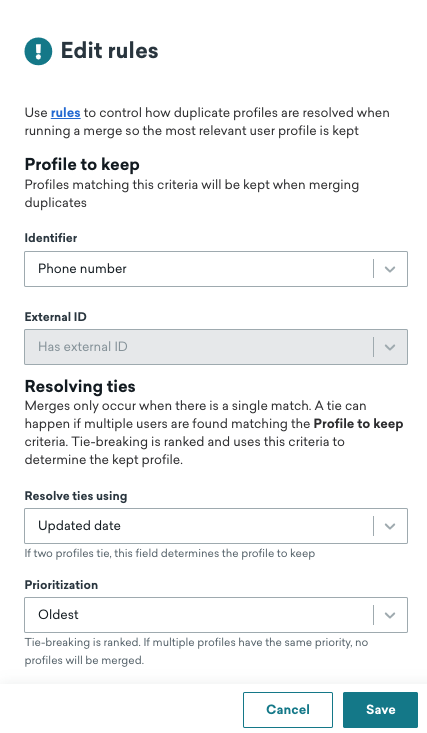This screenshot has height=733, width=427.
Task: Click the chevron in the Has external ID field
Action: coord(390,347)
